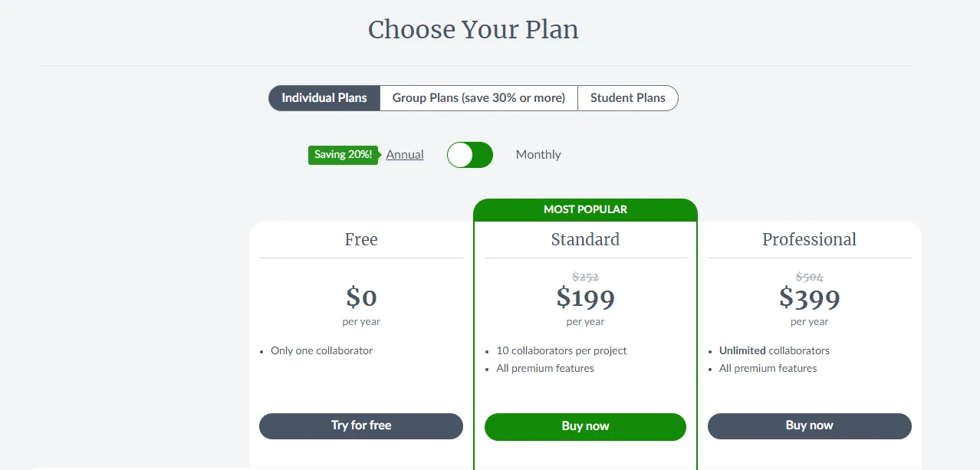Select the Student Plans tab
Viewport: 980px width, 470px height.
coord(627,98)
